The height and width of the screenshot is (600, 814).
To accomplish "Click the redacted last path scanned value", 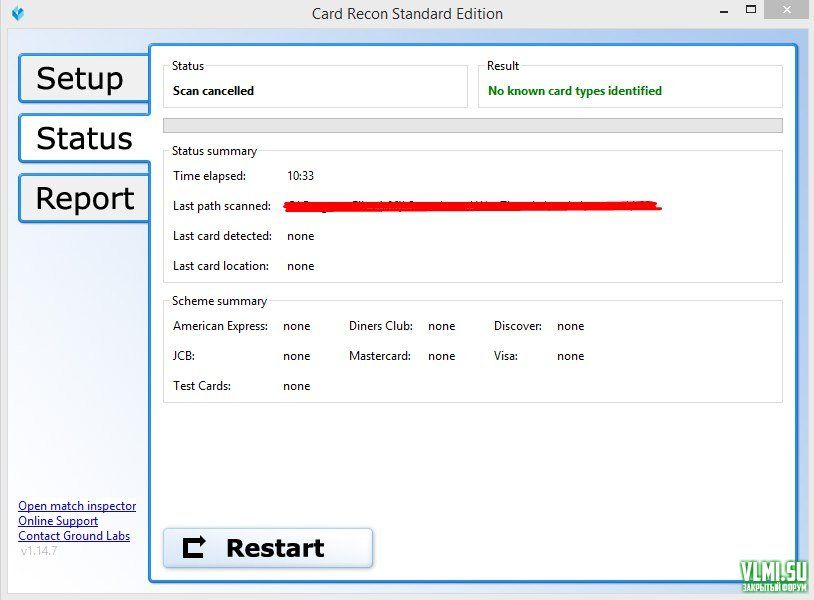I will click(x=472, y=206).
